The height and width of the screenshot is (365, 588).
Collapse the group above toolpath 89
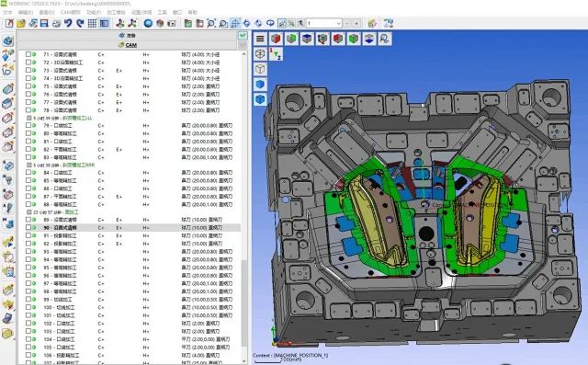tap(28, 212)
